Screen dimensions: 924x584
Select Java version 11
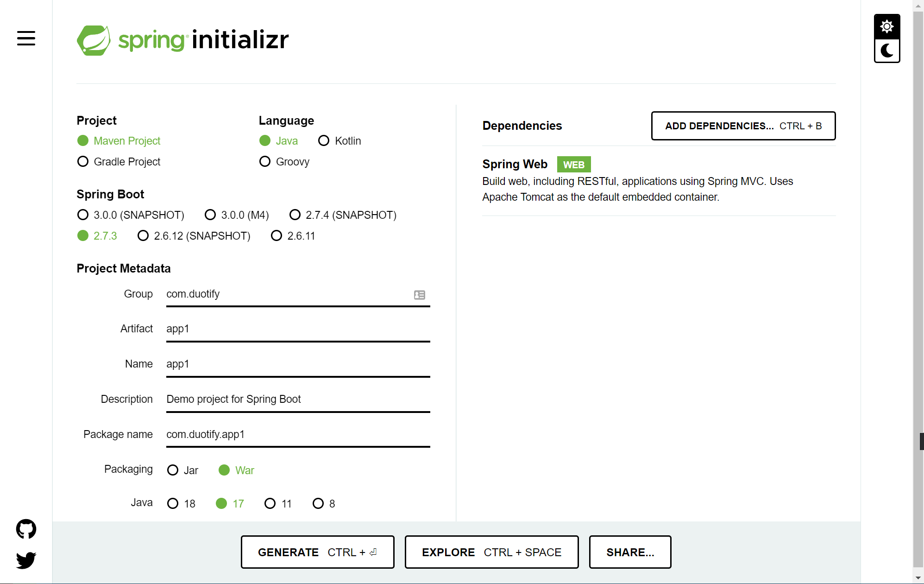pos(270,503)
